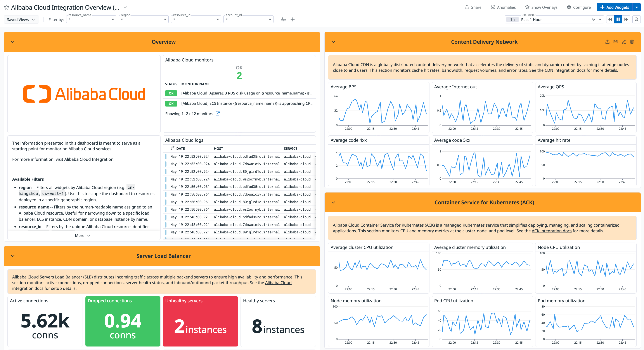
Task: Pause live dashboard updates
Action: (618, 19)
